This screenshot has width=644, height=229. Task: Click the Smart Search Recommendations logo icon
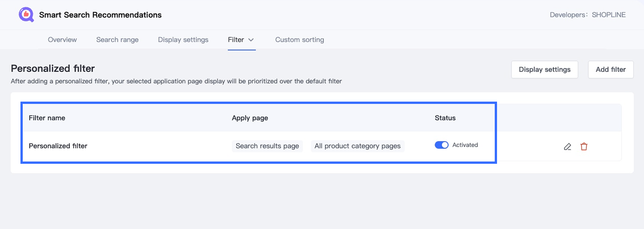[x=26, y=15]
